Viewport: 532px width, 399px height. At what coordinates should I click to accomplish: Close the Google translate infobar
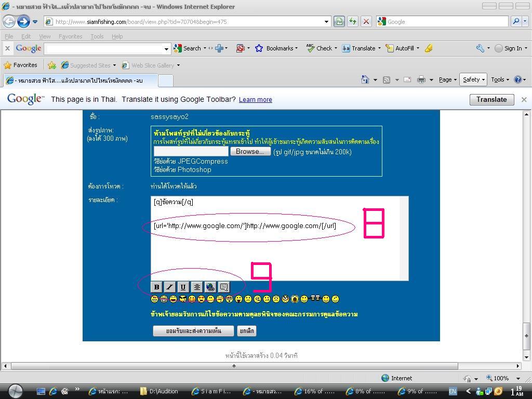click(524, 99)
